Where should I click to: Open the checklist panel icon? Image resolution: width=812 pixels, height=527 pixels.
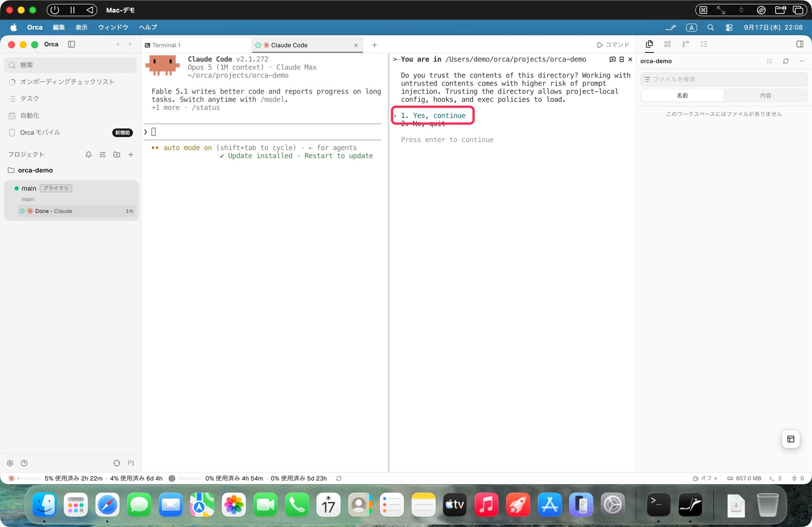[x=704, y=44]
